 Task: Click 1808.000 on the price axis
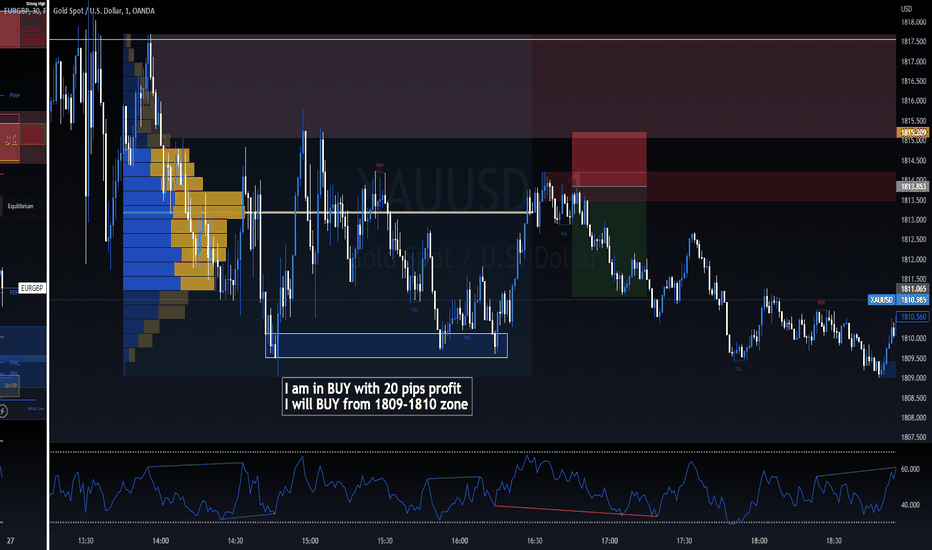click(x=914, y=417)
